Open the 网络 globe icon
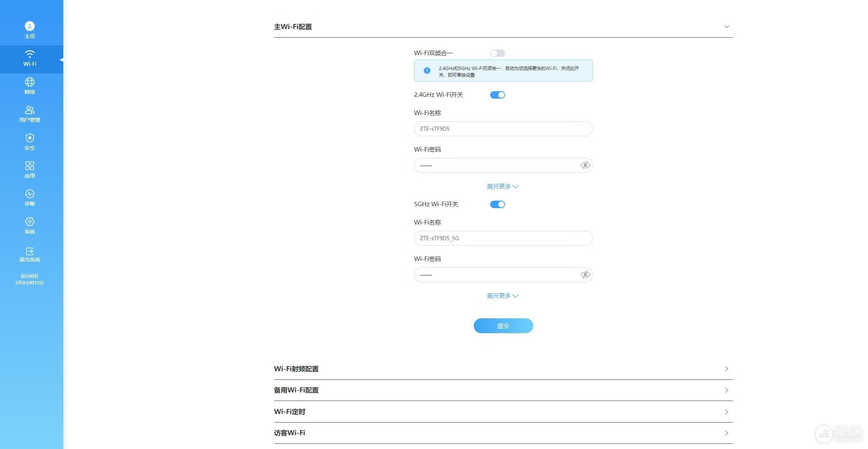The image size is (868, 449). pyautogui.click(x=30, y=82)
